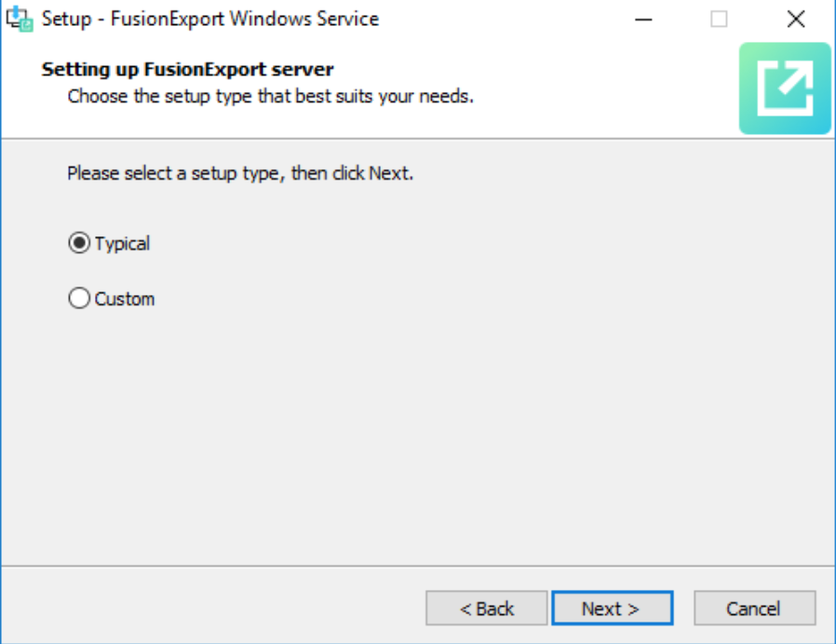The height and width of the screenshot is (644, 836).
Task: Proceed by clicking Next
Action: 612,609
